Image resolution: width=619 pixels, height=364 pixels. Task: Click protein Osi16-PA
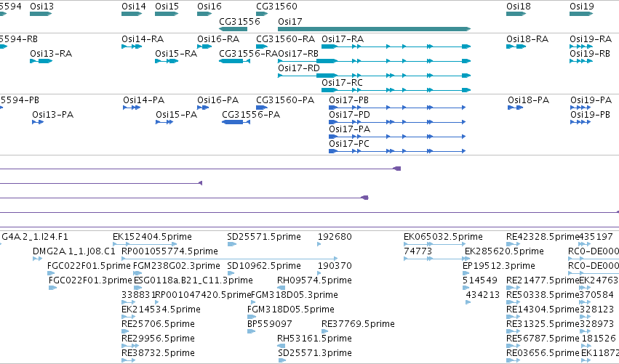(203, 108)
